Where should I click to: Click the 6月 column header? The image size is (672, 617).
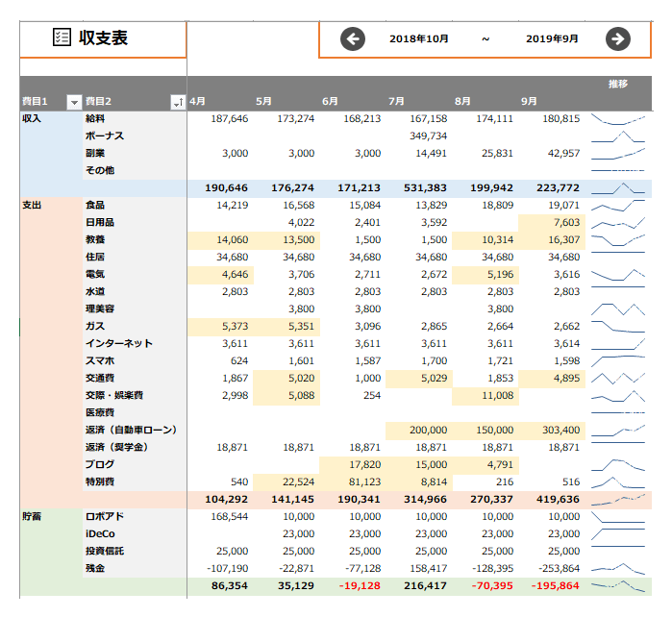pos(330,101)
